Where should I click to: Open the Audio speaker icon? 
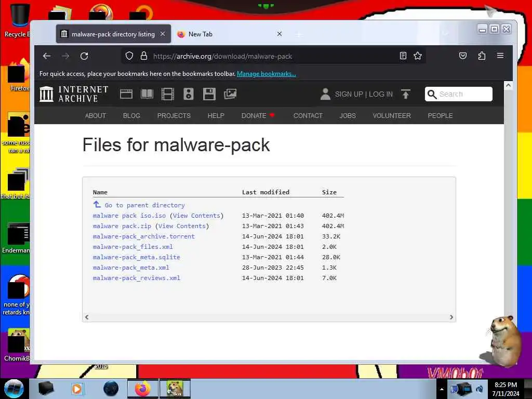pos(188,94)
